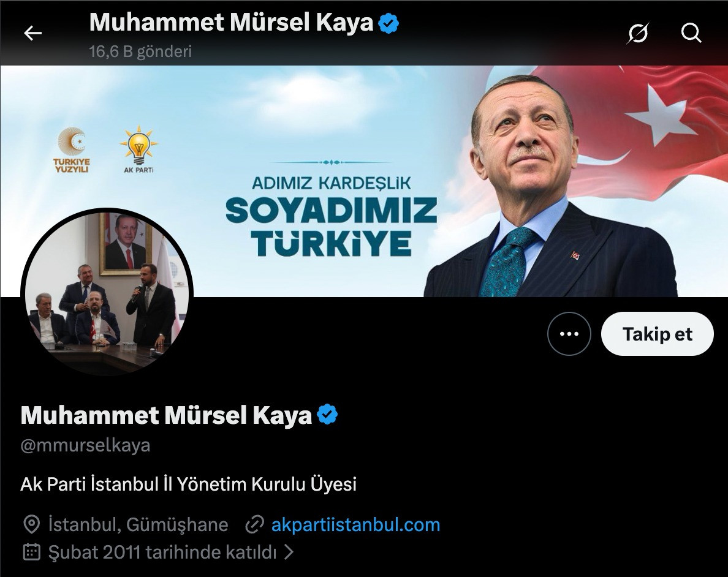Open the akpartiistanbul.com website link
Viewport: 728px width, 577px height.
click(355, 524)
